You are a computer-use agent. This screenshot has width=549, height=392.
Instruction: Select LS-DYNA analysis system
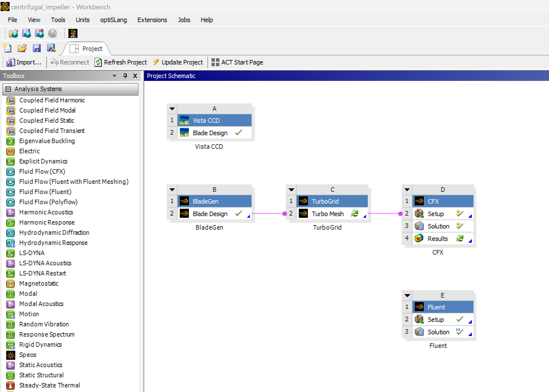pyautogui.click(x=32, y=253)
